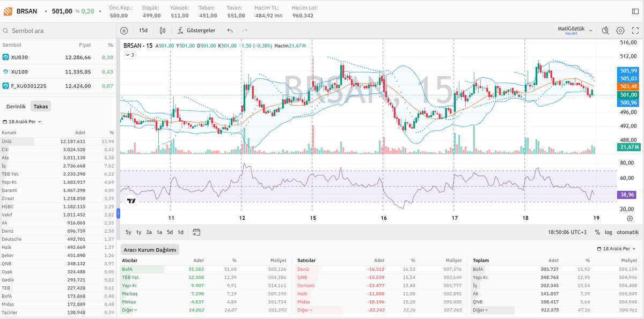Redo the chart action
The width and height of the screenshot is (644, 319).
(245, 31)
